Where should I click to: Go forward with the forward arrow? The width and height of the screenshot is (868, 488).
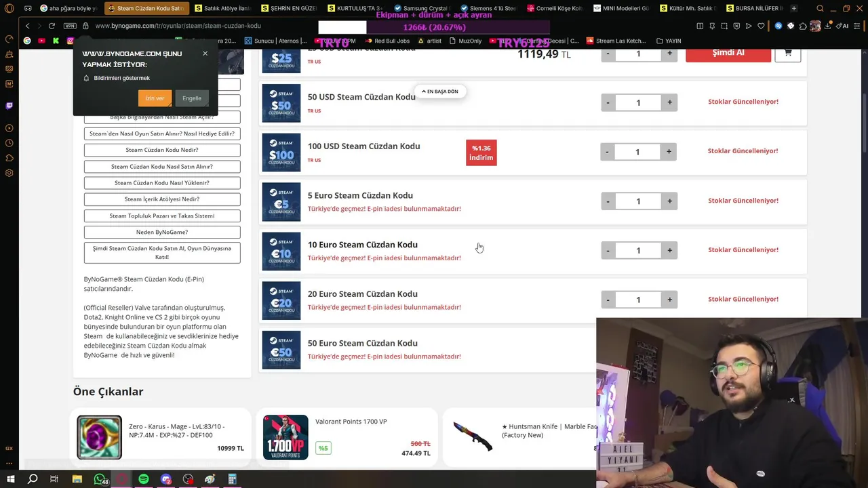pos(39,26)
